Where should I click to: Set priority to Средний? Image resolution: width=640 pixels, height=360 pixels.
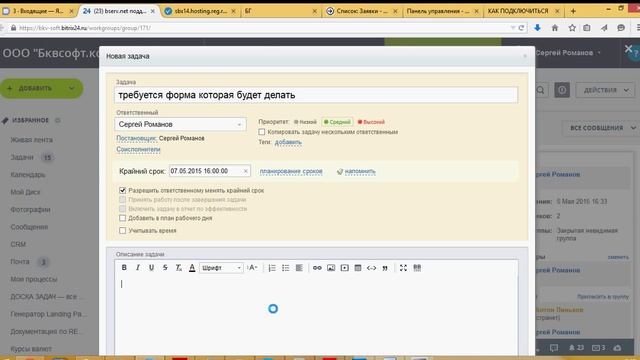337,122
